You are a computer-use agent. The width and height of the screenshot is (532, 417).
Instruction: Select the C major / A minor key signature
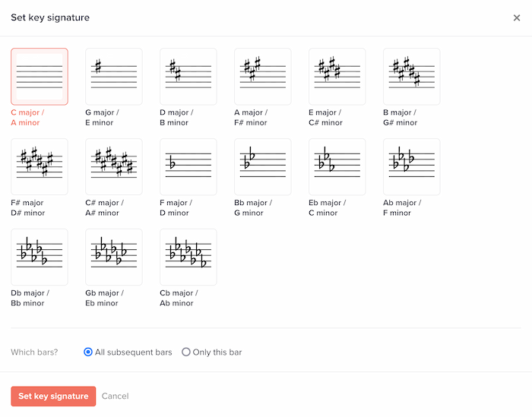pyautogui.click(x=39, y=77)
